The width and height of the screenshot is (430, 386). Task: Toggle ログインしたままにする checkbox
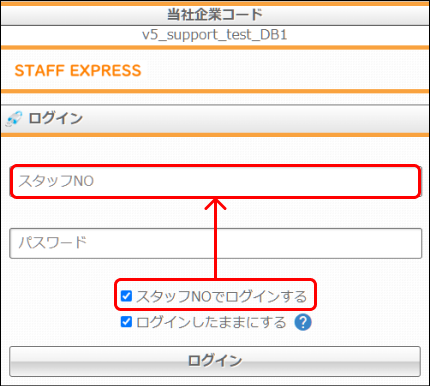[x=126, y=322]
